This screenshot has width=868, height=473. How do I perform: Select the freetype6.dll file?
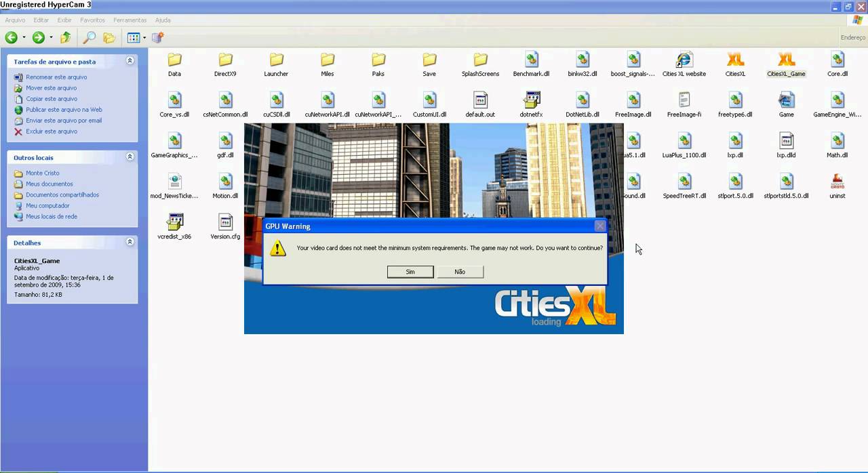(x=735, y=106)
